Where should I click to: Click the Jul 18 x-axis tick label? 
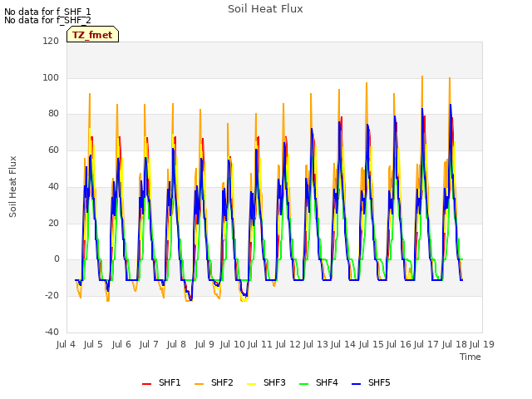[x=455, y=344]
